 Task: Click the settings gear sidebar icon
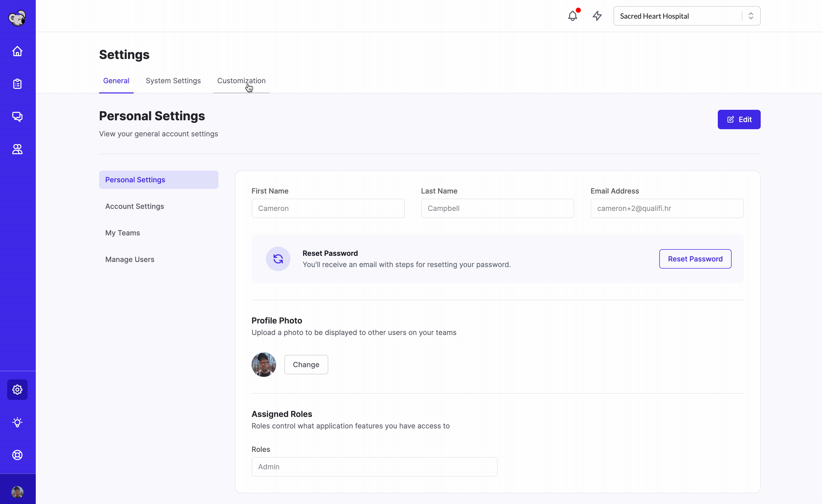[17, 390]
